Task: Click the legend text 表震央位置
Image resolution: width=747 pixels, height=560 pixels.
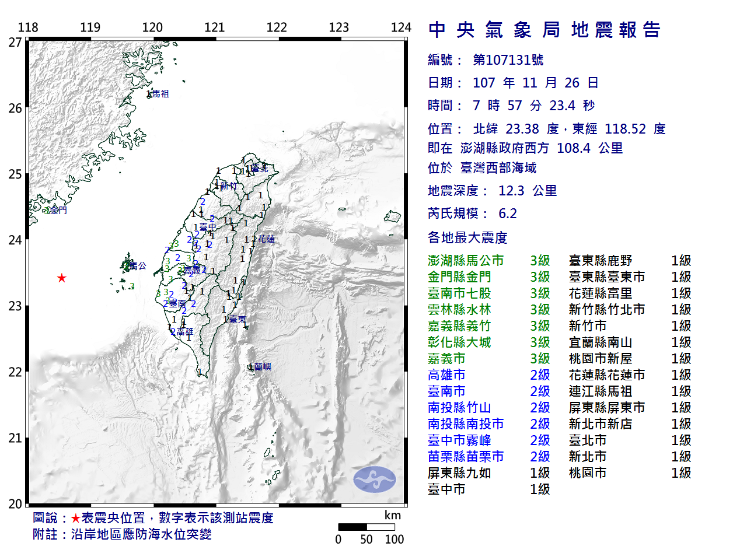Action: (113, 518)
